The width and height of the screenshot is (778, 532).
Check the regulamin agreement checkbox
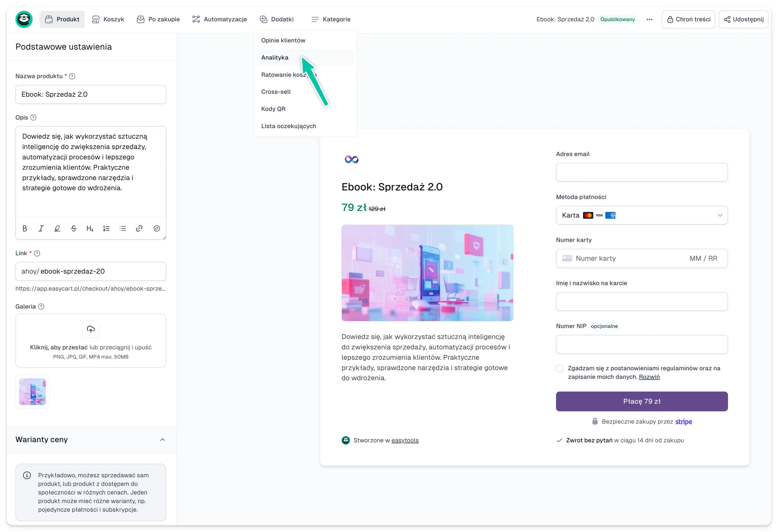tap(560, 368)
